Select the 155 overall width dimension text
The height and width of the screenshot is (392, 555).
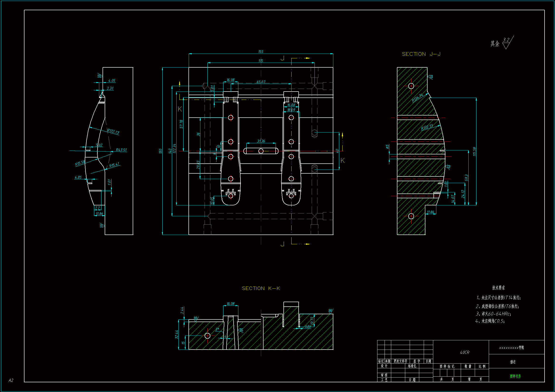tap(261, 52)
